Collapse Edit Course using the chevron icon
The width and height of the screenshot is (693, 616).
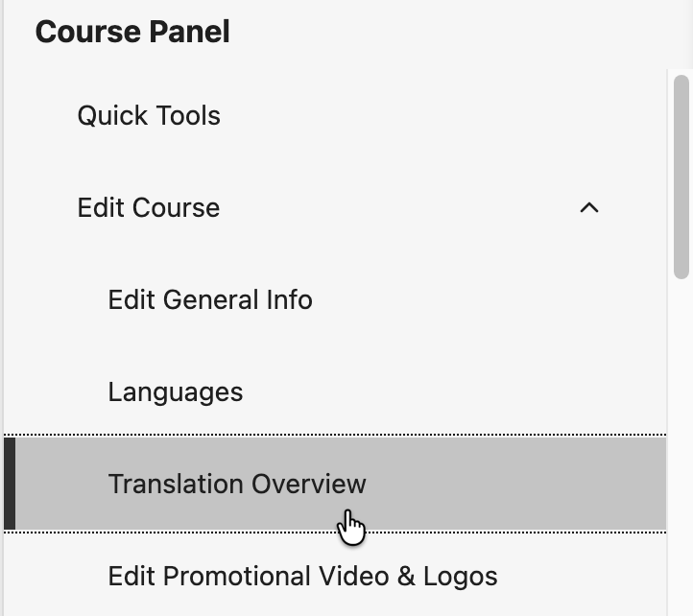[x=589, y=207]
